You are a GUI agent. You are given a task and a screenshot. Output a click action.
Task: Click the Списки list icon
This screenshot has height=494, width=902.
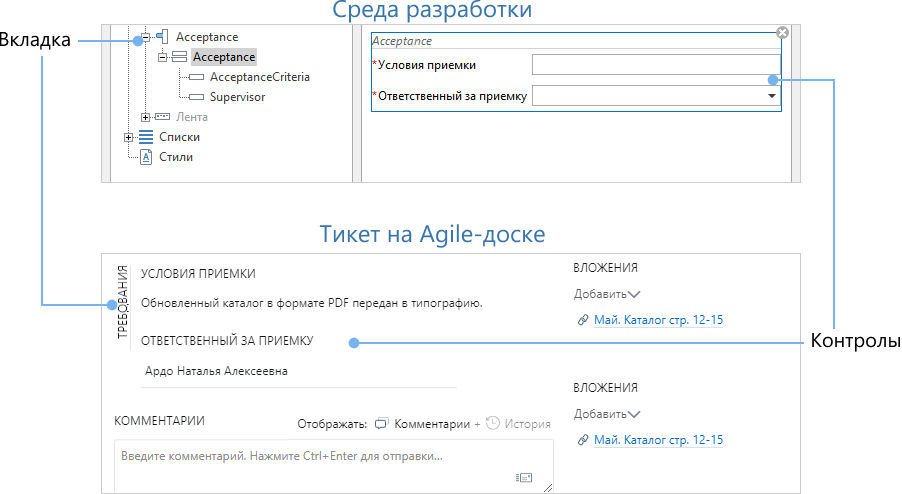(146, 137)
